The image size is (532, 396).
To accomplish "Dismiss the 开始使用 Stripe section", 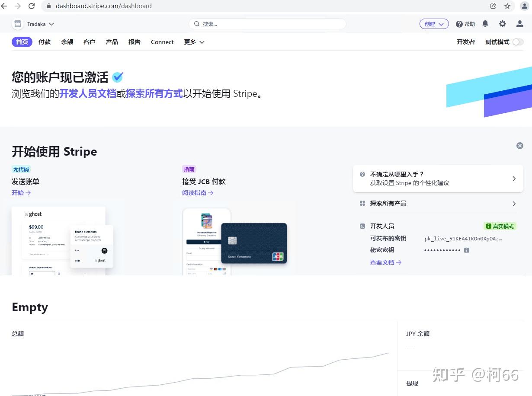I will 520,146.
